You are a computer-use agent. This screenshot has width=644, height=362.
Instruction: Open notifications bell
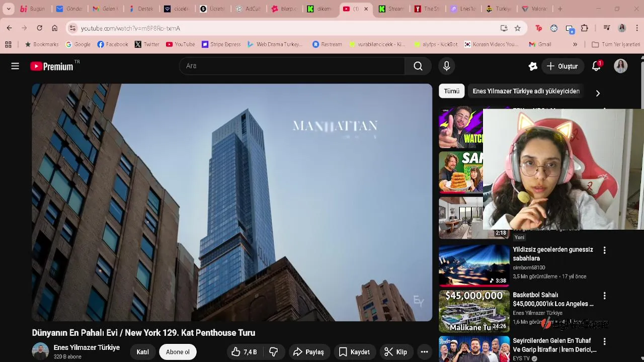click(x=596, y=66)
